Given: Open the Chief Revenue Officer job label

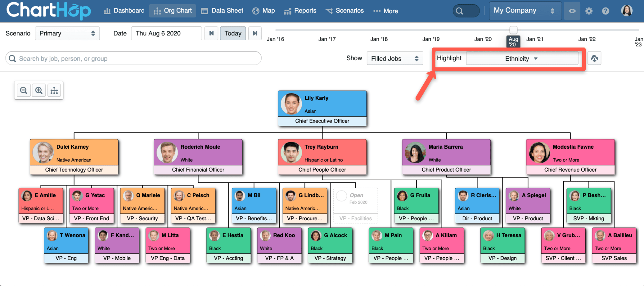Looking at the screenshot, I should coord(570,170).
